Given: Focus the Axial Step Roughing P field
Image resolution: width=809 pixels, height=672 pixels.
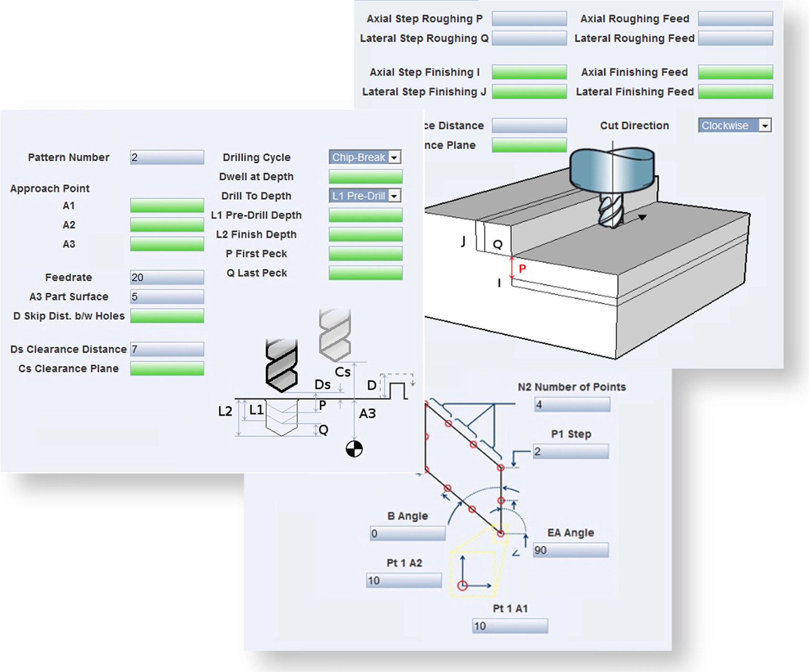Looking at the screenshot, I should pos(529,19).
